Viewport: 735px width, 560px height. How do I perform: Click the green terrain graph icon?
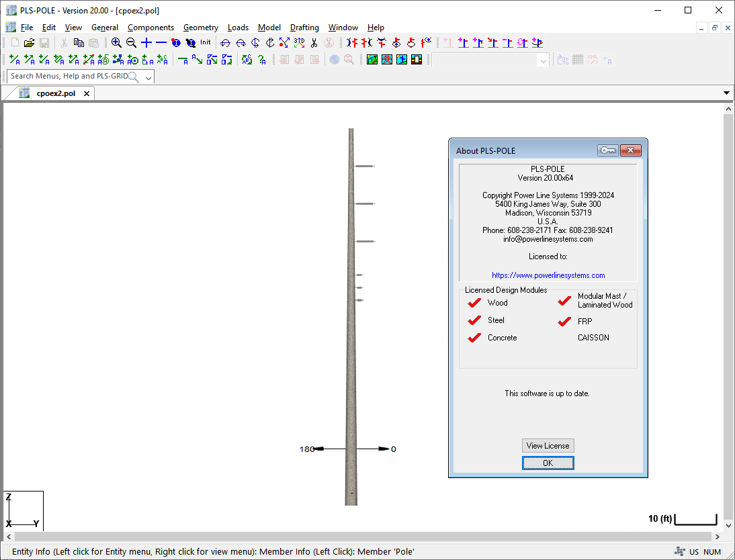(x=372, y=60)
